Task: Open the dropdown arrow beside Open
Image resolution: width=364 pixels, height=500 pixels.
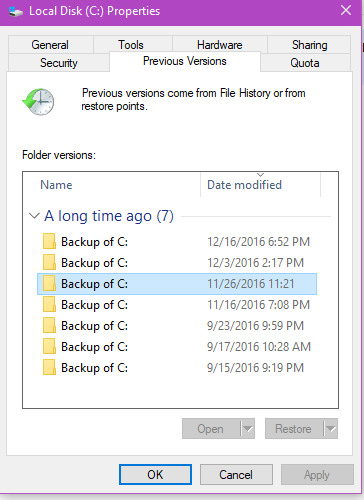Action: pyautogui.click(x=248, y=429)
